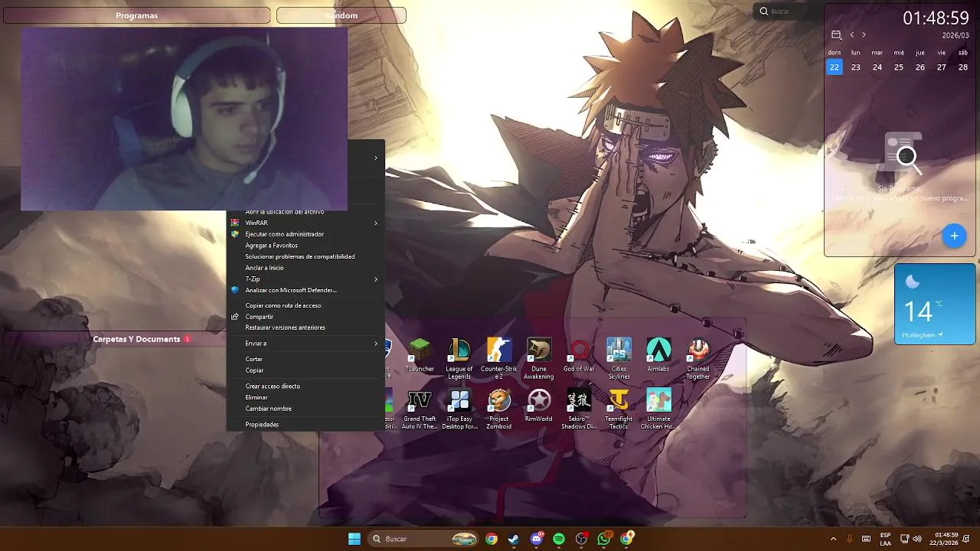Open Spotify from the taskbar
The image size is (980, 551).
[x=559, y=539]
